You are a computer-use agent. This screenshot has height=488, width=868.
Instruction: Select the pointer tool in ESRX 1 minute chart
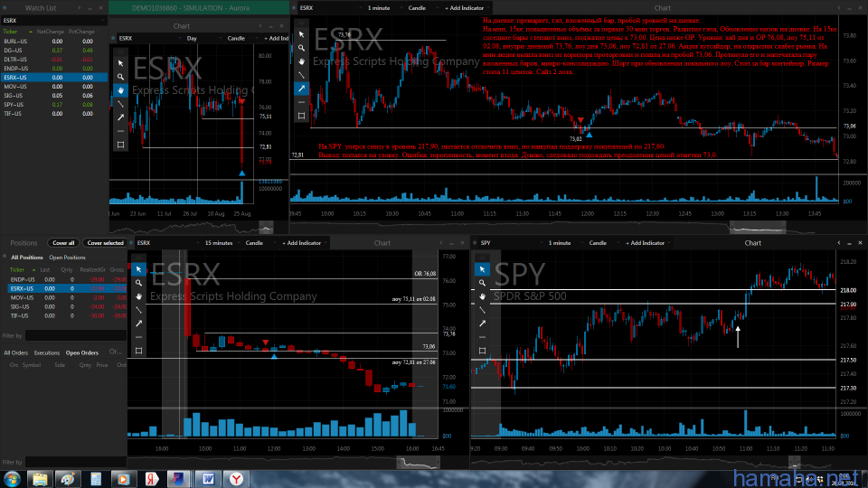[301, 34]
